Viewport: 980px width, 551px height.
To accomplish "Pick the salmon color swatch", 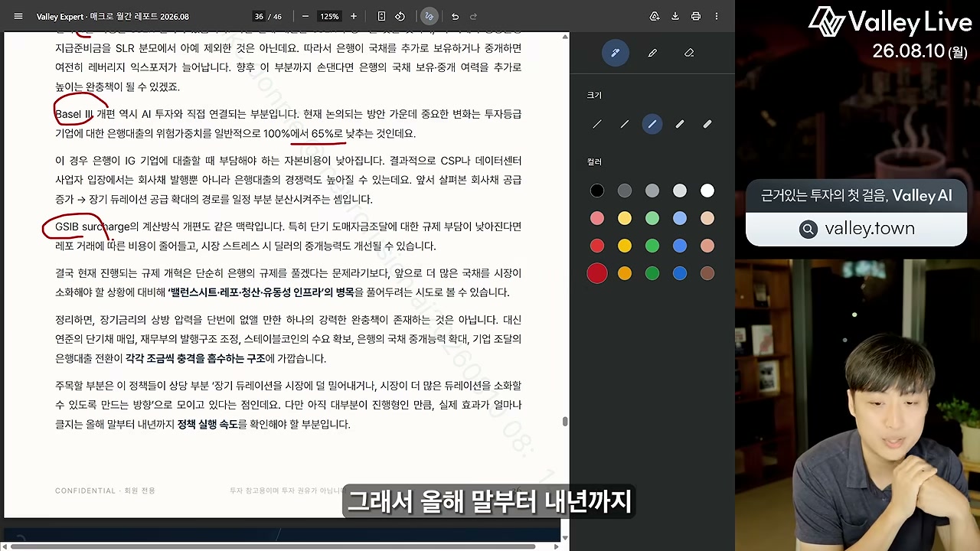I will point(707,246).
